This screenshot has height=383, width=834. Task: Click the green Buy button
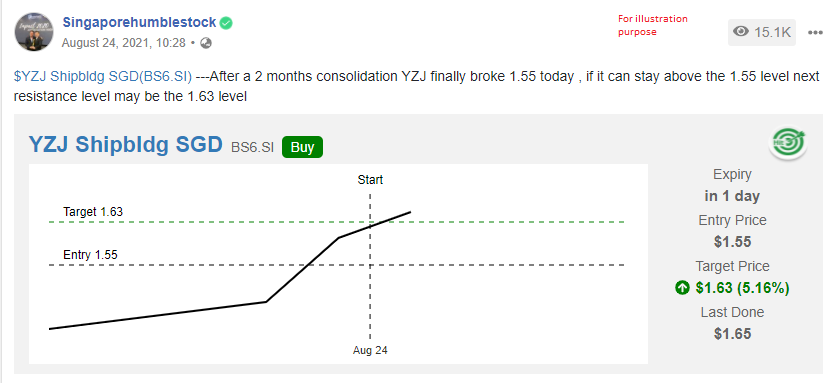[302, 147]
